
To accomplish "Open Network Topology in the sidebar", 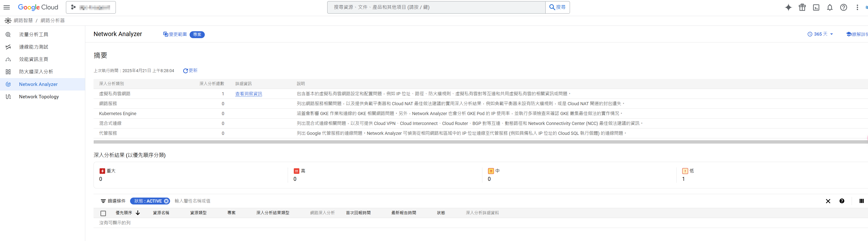I will click(x=43, y=97).
